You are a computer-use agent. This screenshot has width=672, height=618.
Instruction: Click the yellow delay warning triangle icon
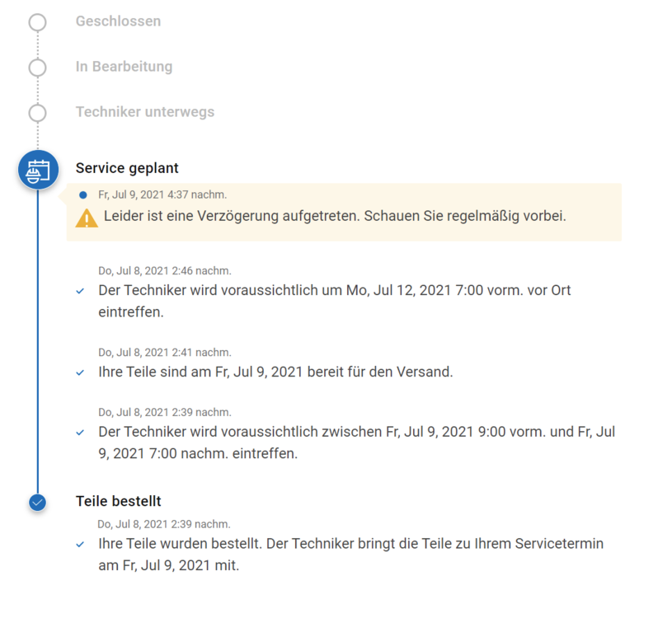[87, 218]
